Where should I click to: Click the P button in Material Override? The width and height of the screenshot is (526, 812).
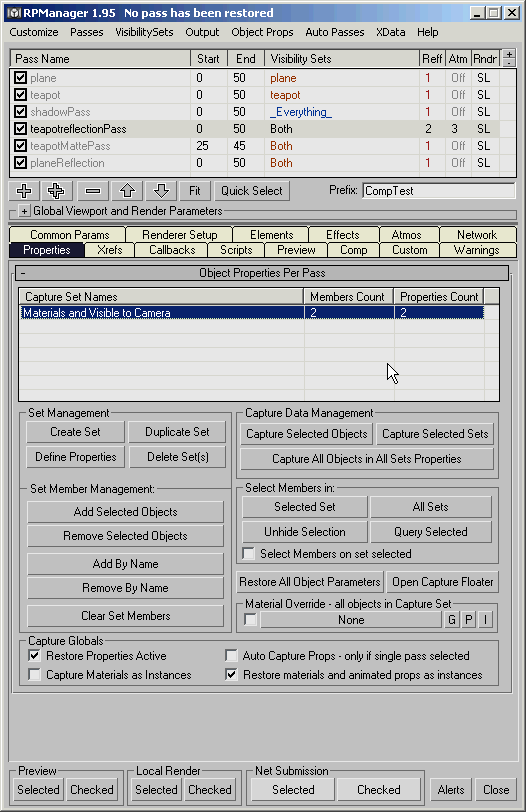coord(469,620)
